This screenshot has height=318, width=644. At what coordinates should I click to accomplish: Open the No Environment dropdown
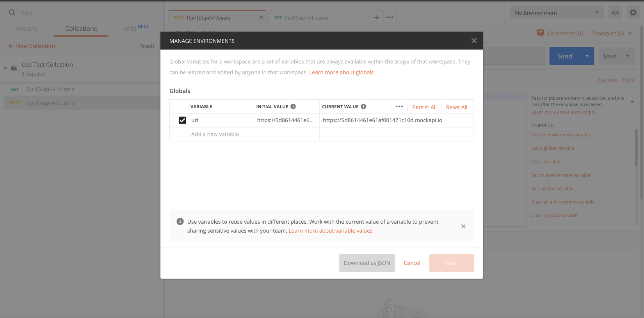[557, 12]
